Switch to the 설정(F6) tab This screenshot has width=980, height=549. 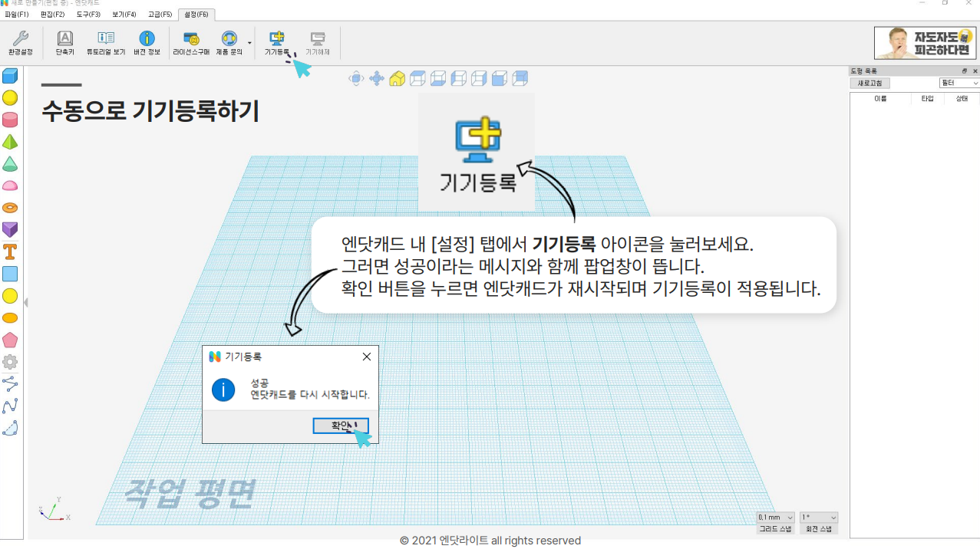tap(196, 15)
